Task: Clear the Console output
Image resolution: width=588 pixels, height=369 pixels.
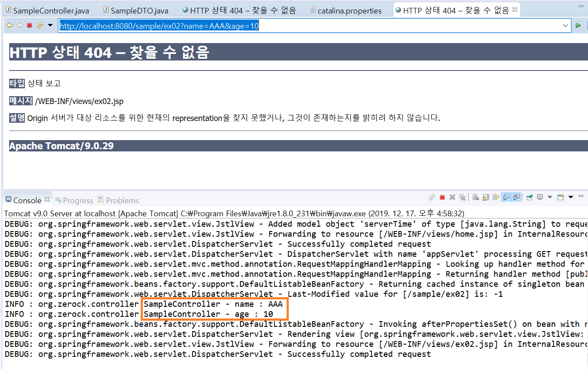Action: pos(476,197)
